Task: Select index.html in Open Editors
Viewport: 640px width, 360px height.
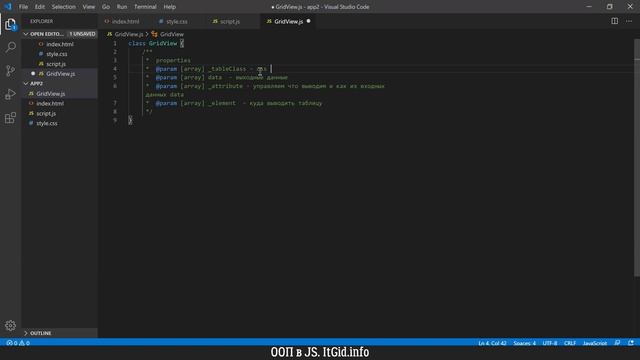Action: pos(60,44)
